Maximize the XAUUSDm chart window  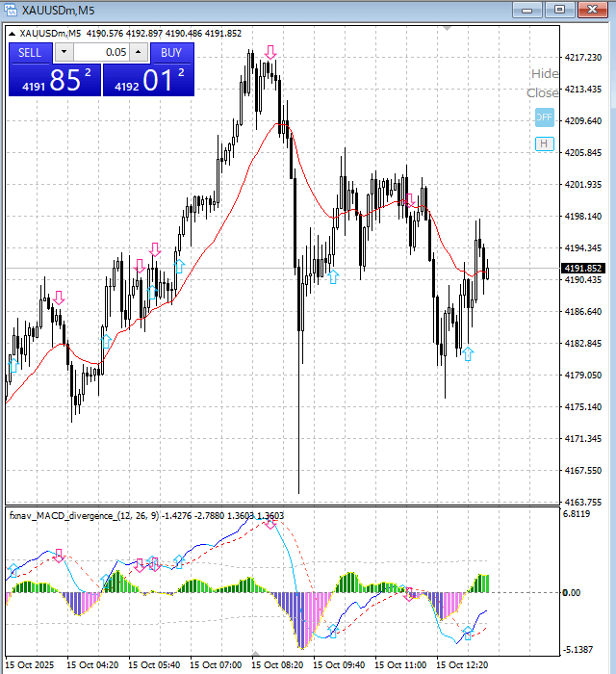pos(558,10)
